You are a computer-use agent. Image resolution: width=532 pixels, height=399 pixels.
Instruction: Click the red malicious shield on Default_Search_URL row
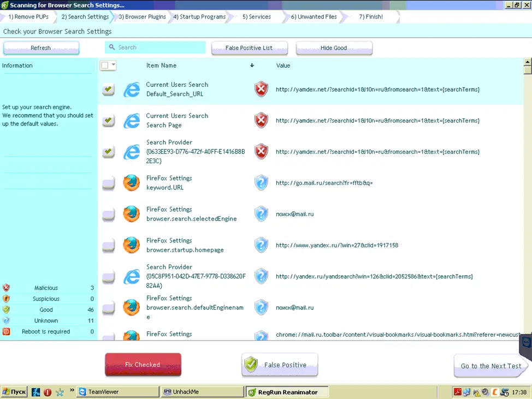click(x=262, y=90)
